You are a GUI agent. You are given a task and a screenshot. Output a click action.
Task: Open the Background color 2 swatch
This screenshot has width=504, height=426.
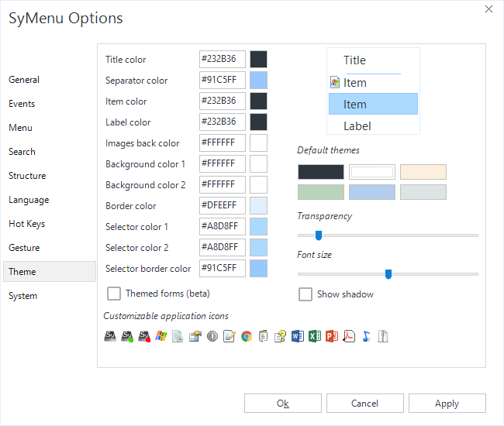click(258, 184)
